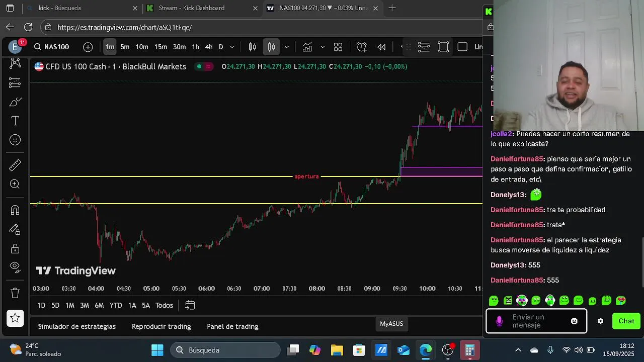Open Panel de trading tab
The image size is (644, 362).
pos(232,326)
